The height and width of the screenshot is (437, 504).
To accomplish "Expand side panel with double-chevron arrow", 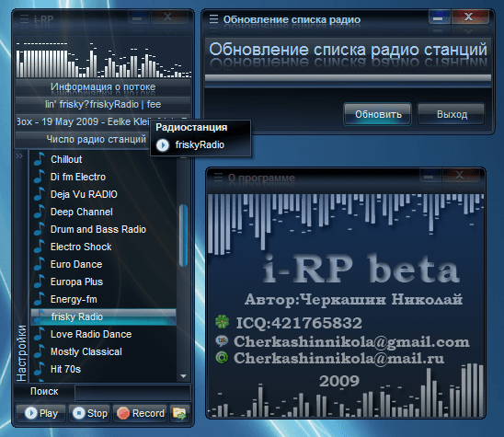I will pyautogui.click(x=19, y=156).
